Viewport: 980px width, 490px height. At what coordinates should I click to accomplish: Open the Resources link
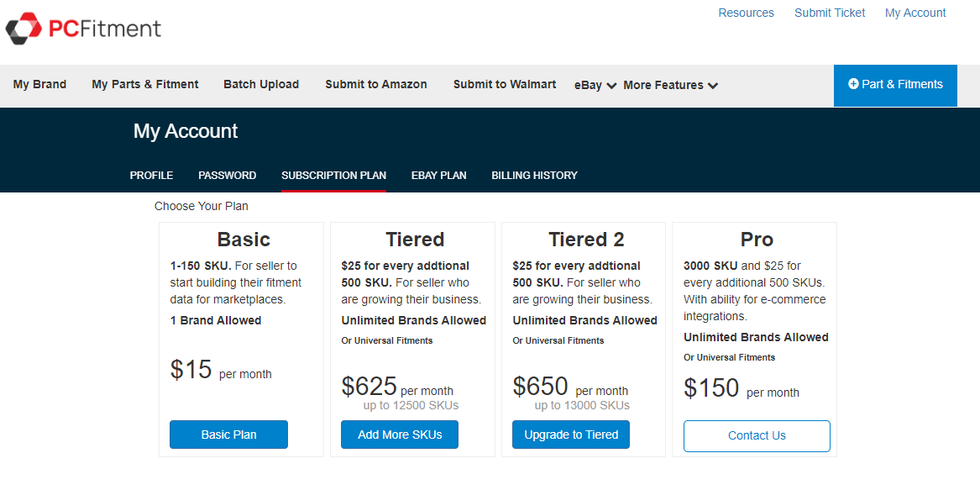[746, 13]
